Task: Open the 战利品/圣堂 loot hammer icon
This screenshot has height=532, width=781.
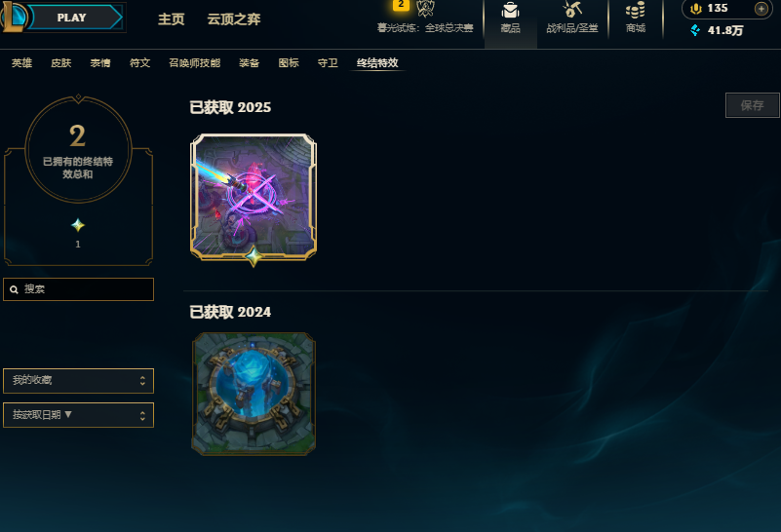Action: point(571,10)
